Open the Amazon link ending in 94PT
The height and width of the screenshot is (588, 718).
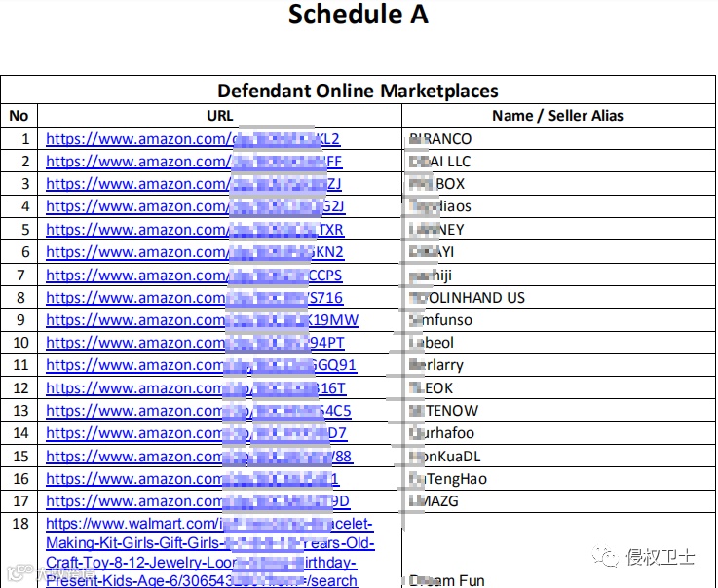tap(195, 343)
